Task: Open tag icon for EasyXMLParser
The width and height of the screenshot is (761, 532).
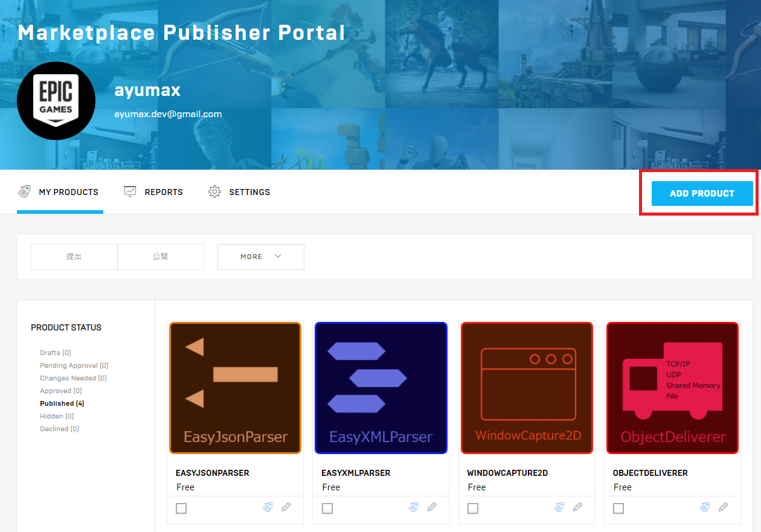Action: (x=414, y=507)
